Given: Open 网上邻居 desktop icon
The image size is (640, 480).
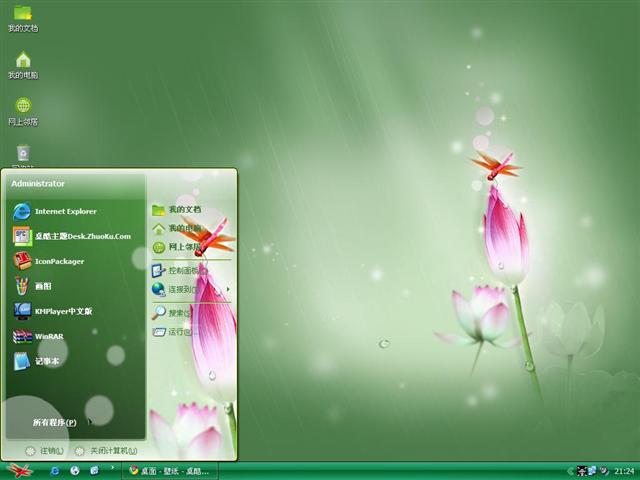Looking at the screenshot, I should pos(23,111).
